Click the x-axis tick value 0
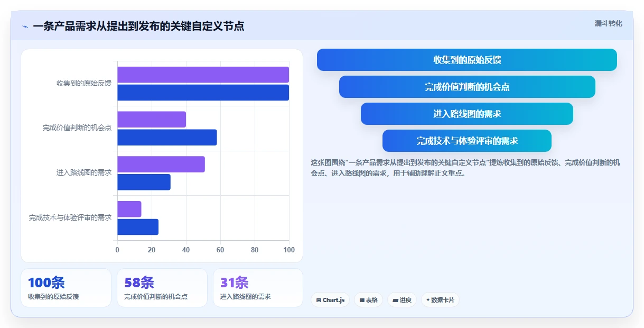This screenshot has height=328, width=644. tap(117, 250)
